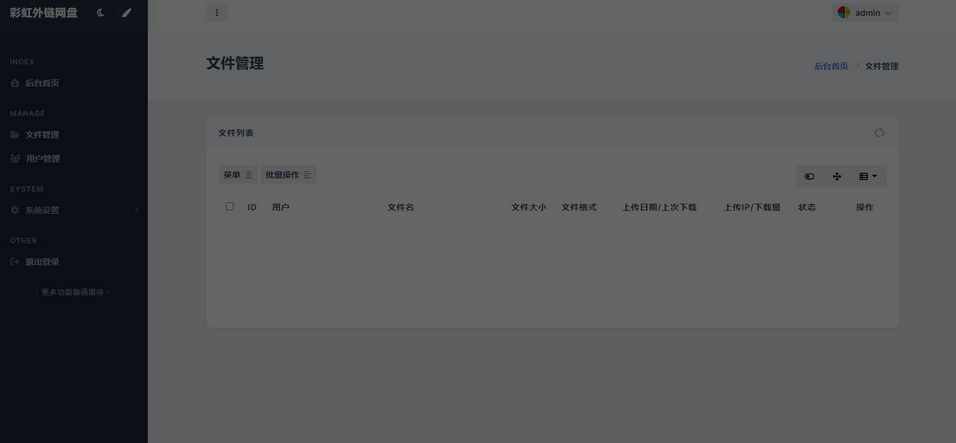956x443 pixels.
Task: Click the 文件管理 breadcrumb text
Action: coord(882,66)
